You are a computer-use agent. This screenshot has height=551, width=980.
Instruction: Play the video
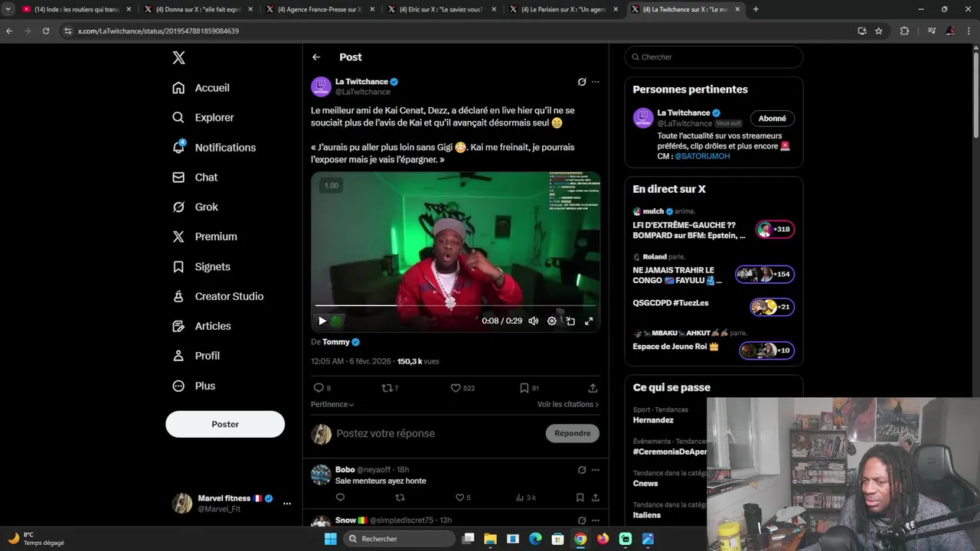322,321
